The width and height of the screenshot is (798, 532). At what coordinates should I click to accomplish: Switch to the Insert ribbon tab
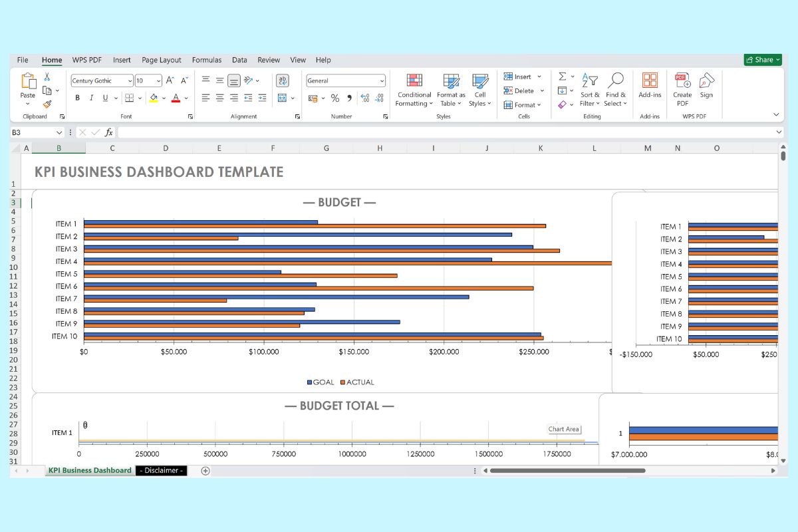pos(122,60)
